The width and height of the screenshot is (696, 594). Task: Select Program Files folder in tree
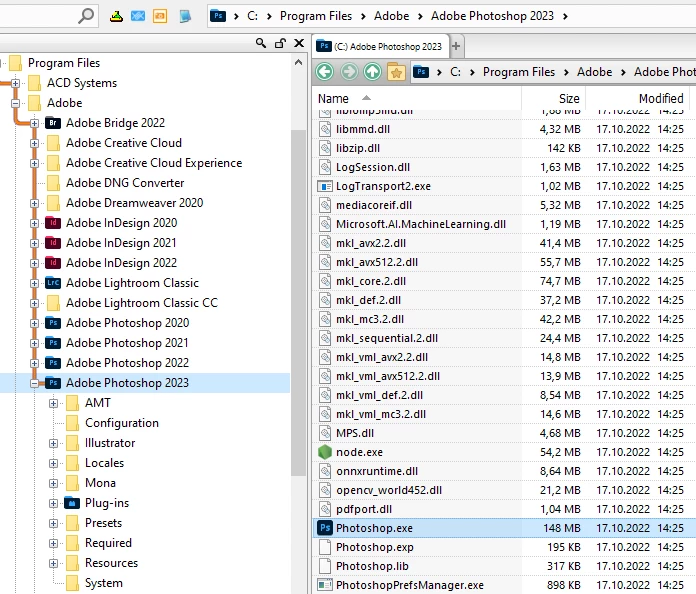[64, 63]
